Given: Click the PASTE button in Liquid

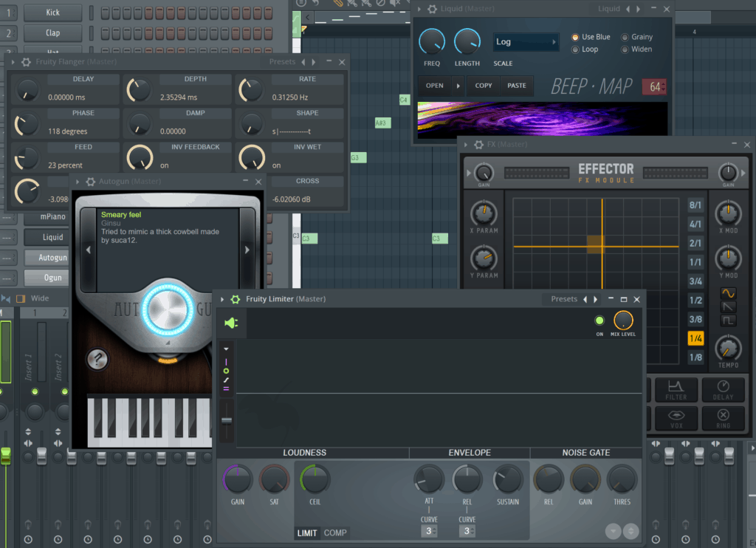Looking at the screenshot, I should coord(516,86).
